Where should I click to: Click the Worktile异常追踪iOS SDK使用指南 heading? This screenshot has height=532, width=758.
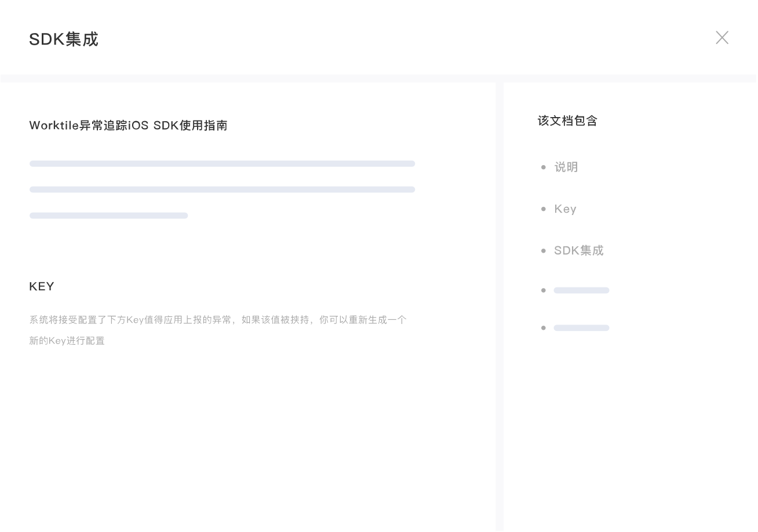[128, 125]
